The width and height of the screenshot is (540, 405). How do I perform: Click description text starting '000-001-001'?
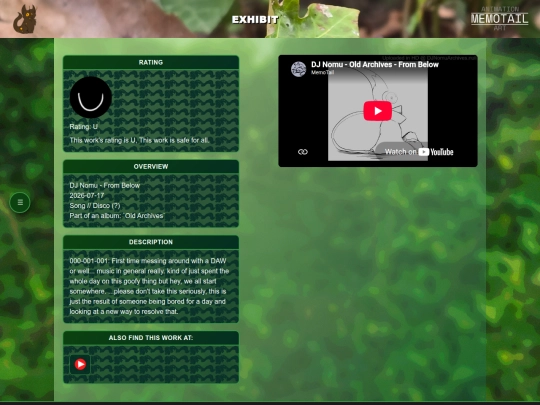tap(149, 286)
